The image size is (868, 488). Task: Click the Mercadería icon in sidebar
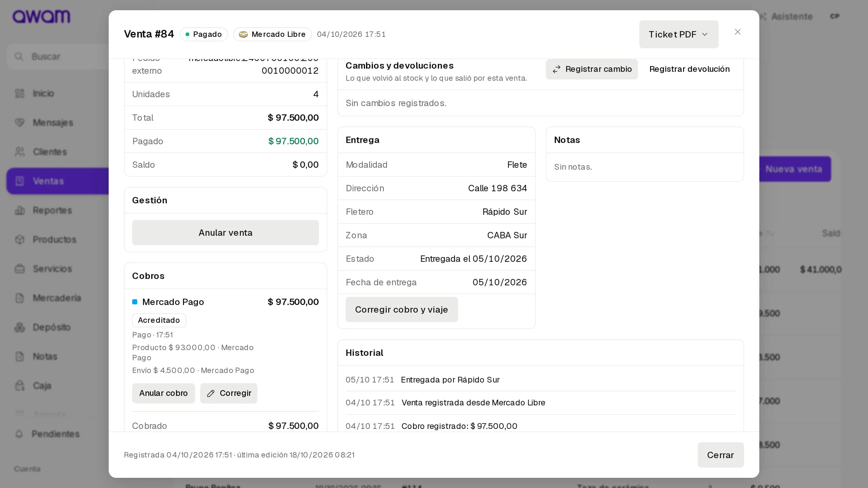20,298
